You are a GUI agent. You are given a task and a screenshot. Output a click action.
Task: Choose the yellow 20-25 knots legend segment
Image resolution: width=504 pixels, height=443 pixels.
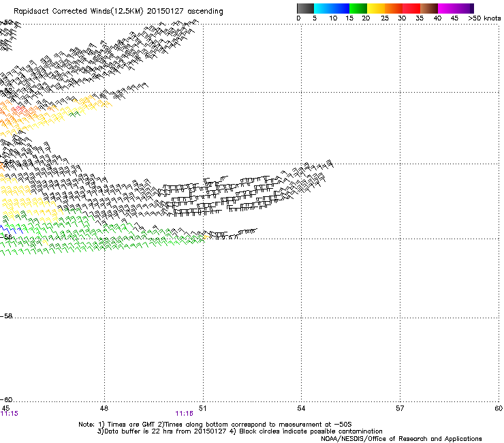pos(376,8)
